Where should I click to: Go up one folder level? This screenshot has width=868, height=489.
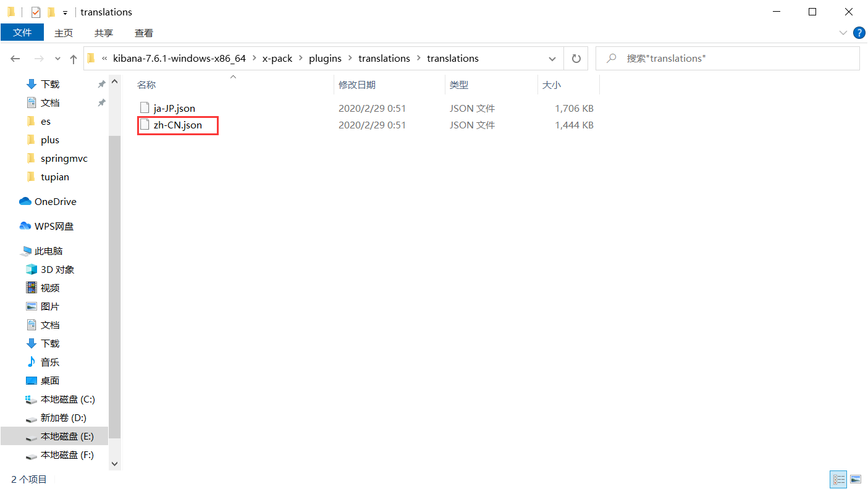74,59
